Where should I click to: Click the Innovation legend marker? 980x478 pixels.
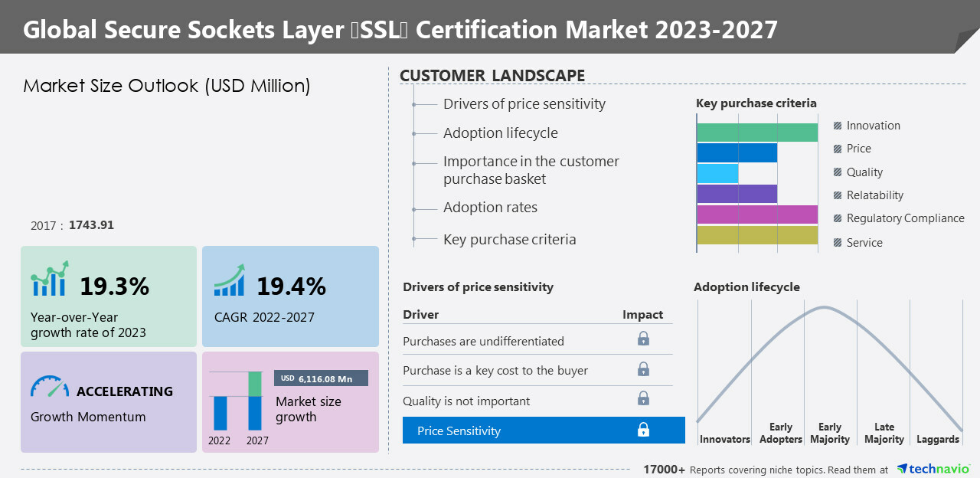pos(838,126)
